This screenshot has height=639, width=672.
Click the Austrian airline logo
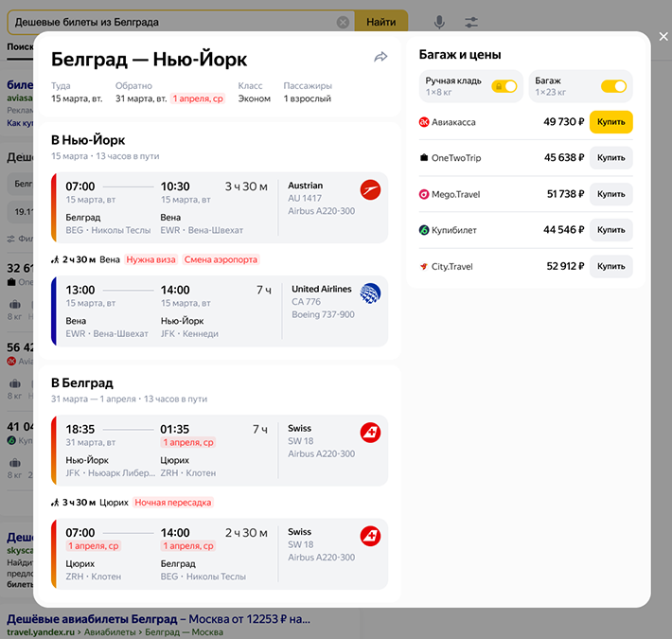[370, 190]
